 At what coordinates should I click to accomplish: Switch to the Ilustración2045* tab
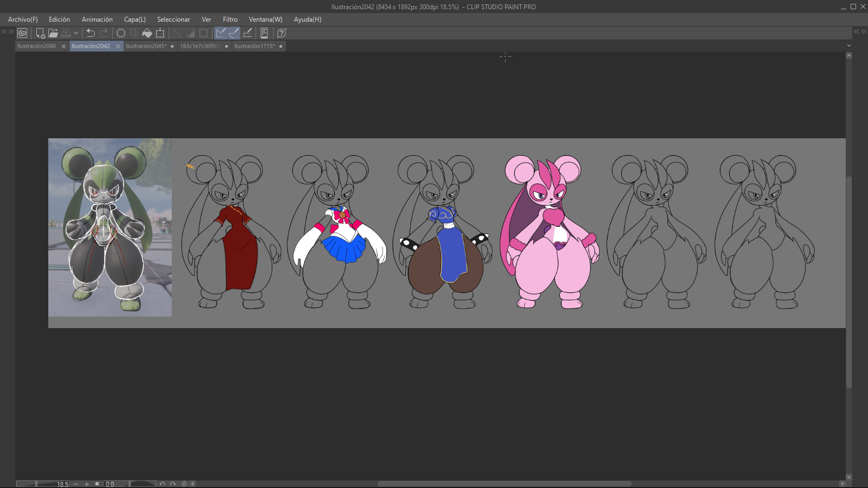coord(146,46)
